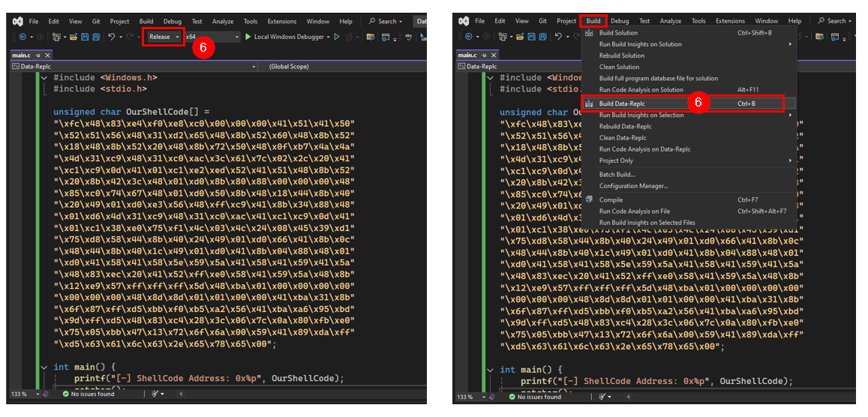Viewport: 868px width, 417px height.
Task: Open Build menu in left window
Action: 146,22
